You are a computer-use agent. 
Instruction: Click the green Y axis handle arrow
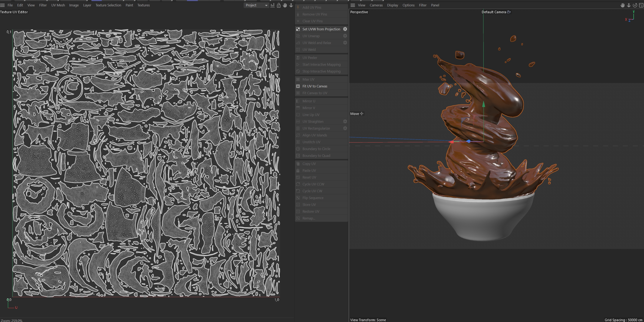[x=484, y=104]
